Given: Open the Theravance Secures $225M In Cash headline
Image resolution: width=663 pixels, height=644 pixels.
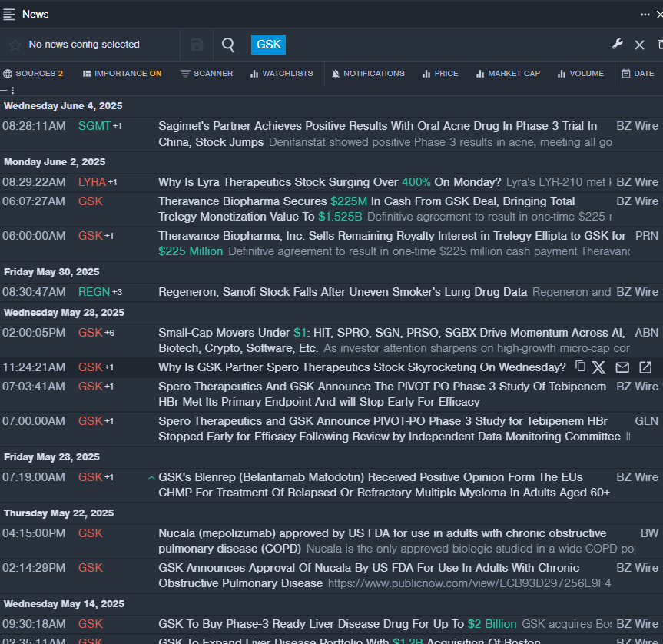Looking at the screenshot, I should (x=366, y=209).
